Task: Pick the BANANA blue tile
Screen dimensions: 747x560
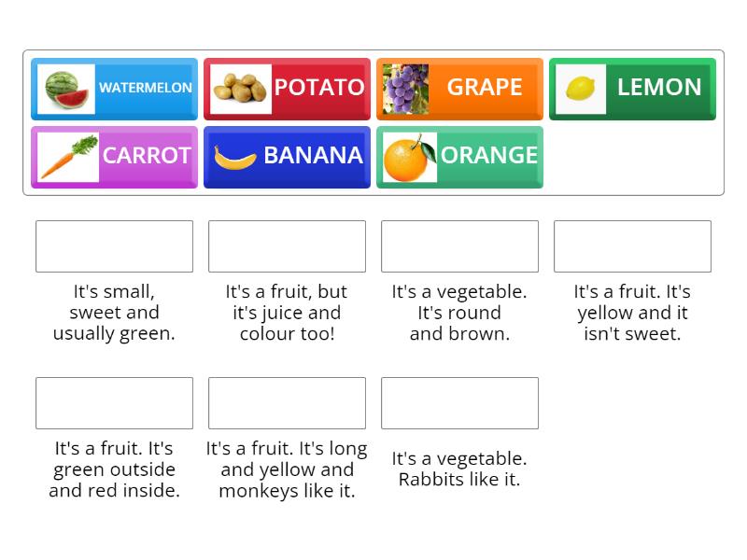Action: [x=313, y=157]
